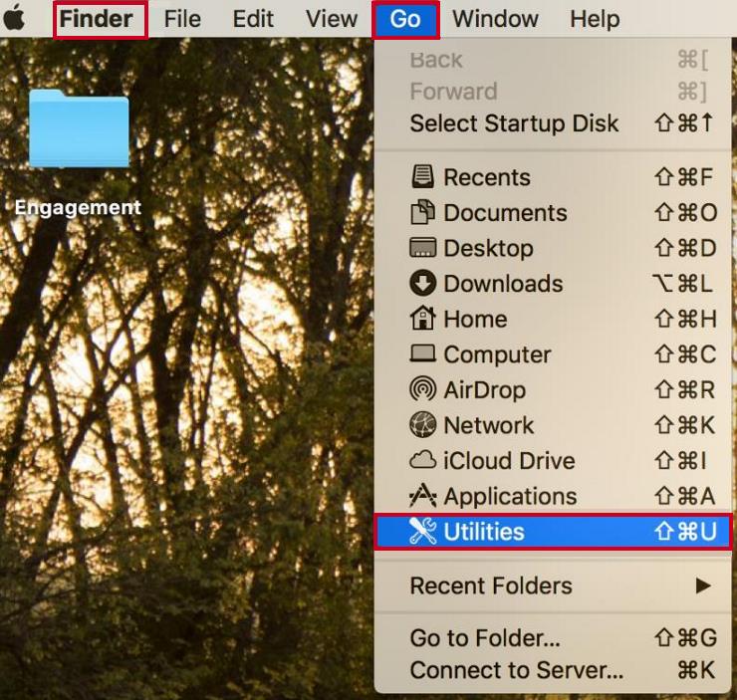
Task: Choose Go to Folder…
Action: click(x=553, y=638)
